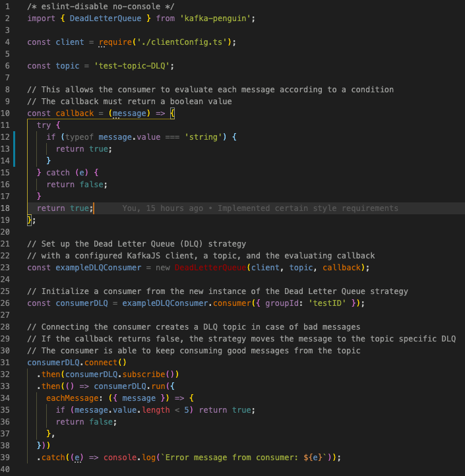Click the comment on line 29 about callback returning false
The height and width of the screenshot is (476, 465).
point(241,339)
